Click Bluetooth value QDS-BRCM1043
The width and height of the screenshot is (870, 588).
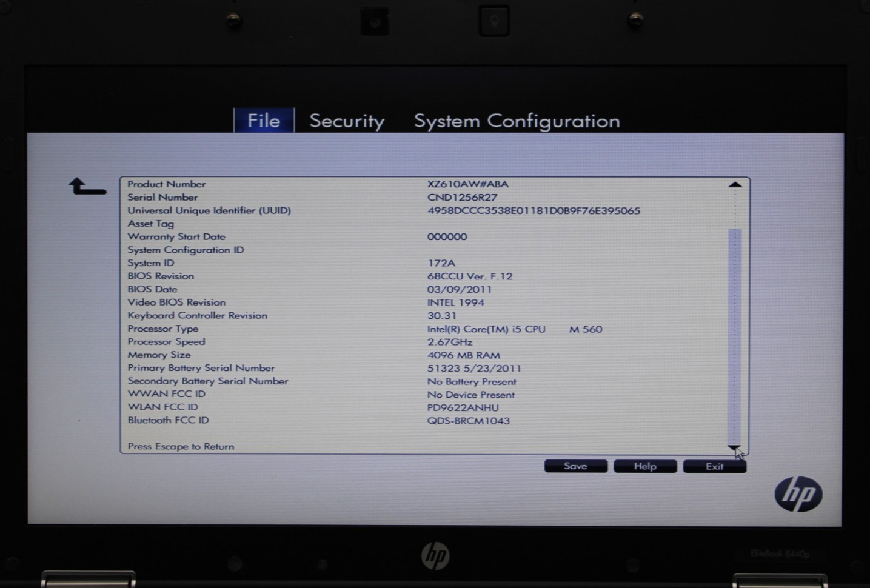click(x=469, y=421)
